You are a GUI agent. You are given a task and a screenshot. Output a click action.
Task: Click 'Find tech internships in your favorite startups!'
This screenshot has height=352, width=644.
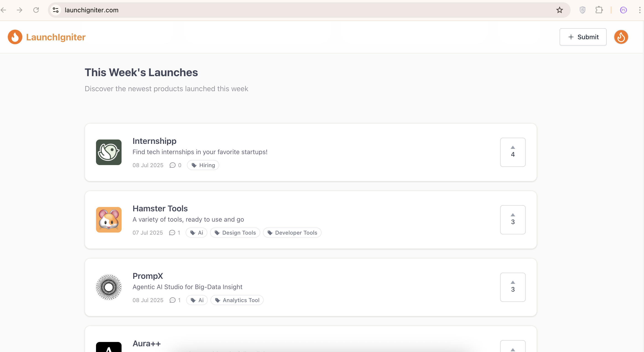coord(200,152)
